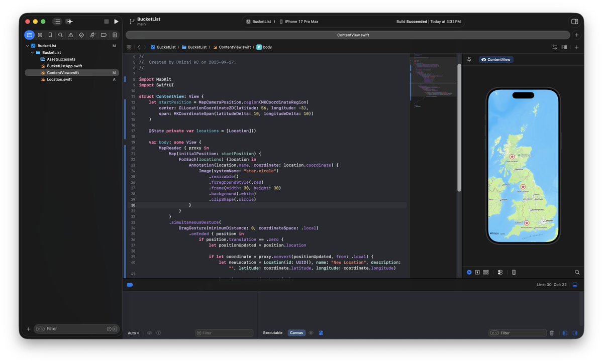
Task: Select ContentView.swift in the navigator
Action: pyautogui.click(x=72, y=73)
